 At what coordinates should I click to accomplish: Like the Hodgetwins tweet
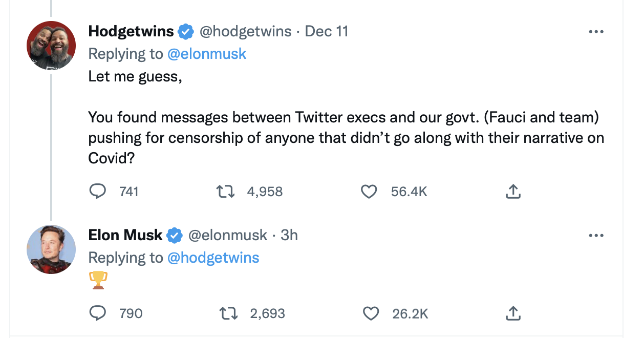coord(369,192)
